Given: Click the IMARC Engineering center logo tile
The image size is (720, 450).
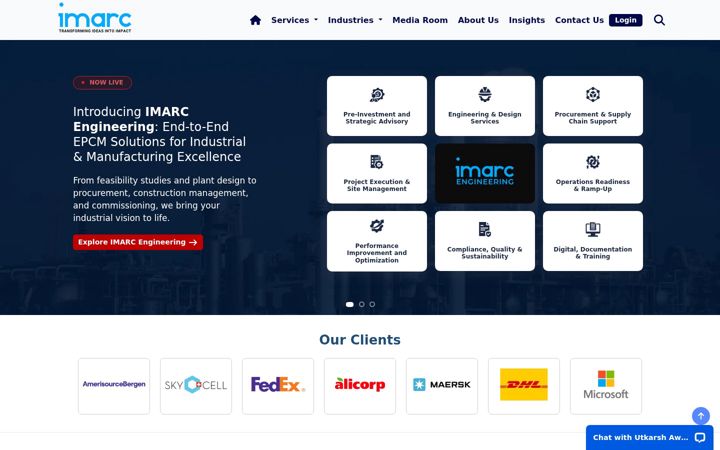Looking at the screenshot, I should pos(484,173).
